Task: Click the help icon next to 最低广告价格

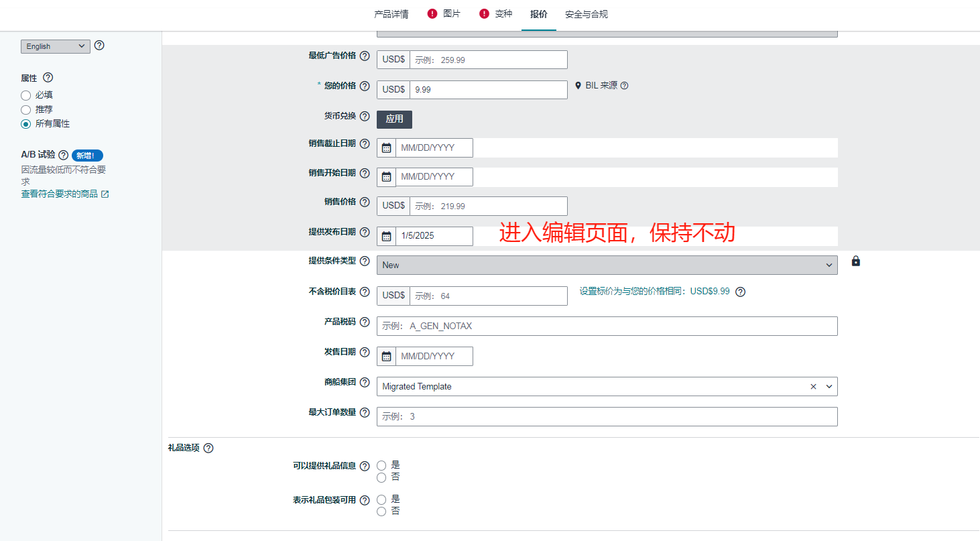Action: [365, 56]
